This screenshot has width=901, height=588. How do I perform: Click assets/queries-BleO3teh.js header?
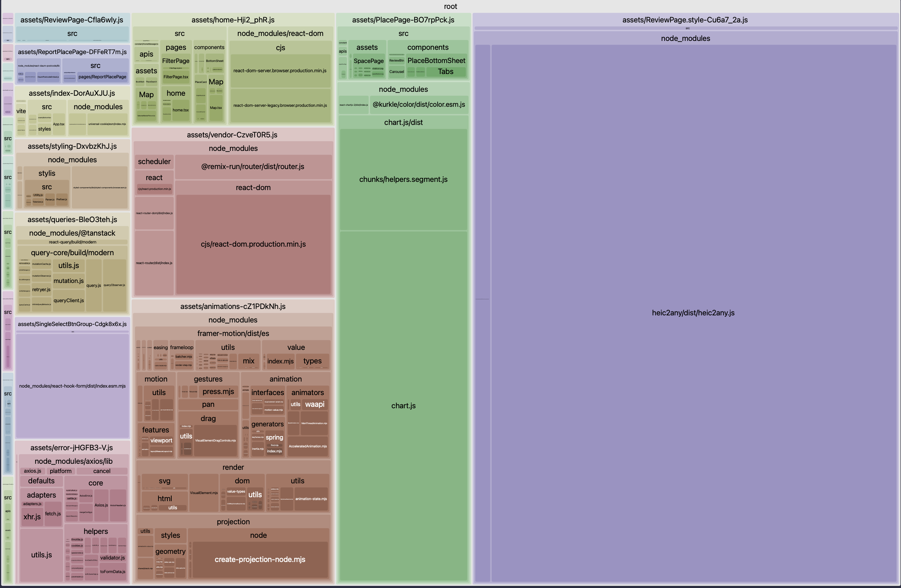(72, 220)
